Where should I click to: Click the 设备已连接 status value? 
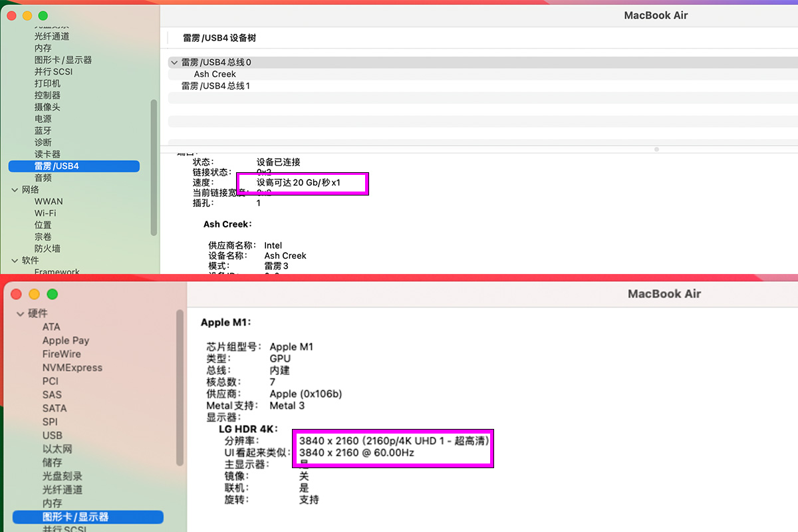pos(279,162)
